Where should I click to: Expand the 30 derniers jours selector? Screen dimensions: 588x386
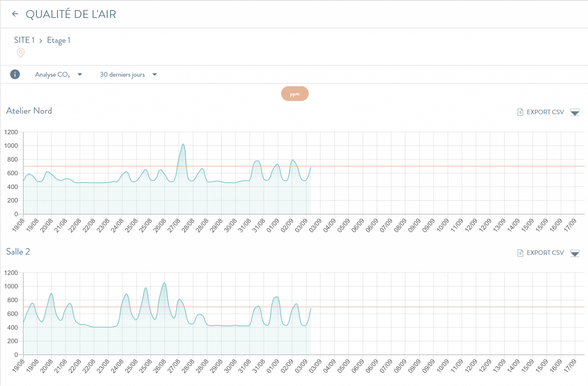122,75
